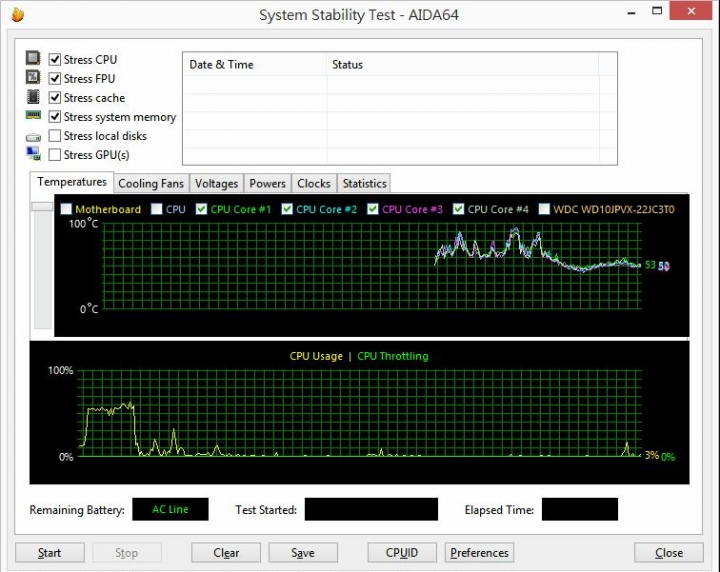
Task: Disable Stress system memory option
Action: coord(55,117)
